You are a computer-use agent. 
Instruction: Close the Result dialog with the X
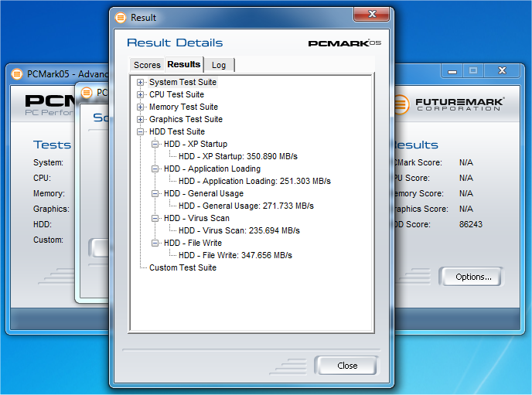[372, 14]
